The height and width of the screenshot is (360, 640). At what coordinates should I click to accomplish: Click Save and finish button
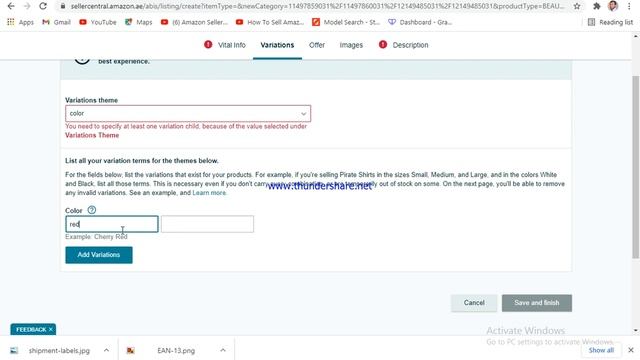[537, 303]
